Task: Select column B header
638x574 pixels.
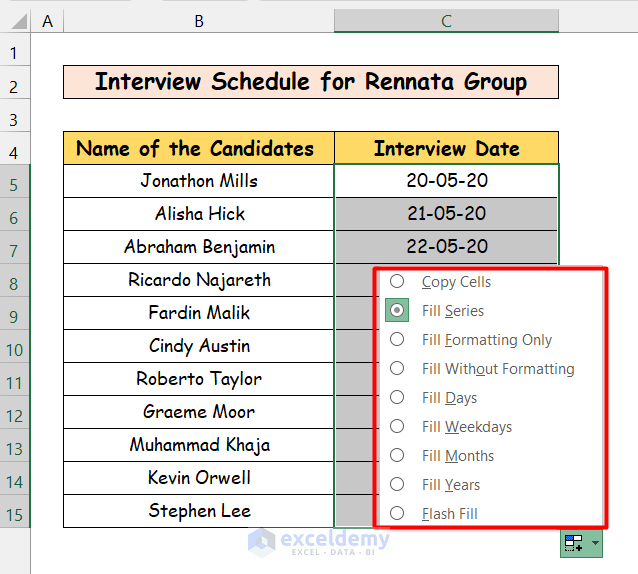Action: 199,21
